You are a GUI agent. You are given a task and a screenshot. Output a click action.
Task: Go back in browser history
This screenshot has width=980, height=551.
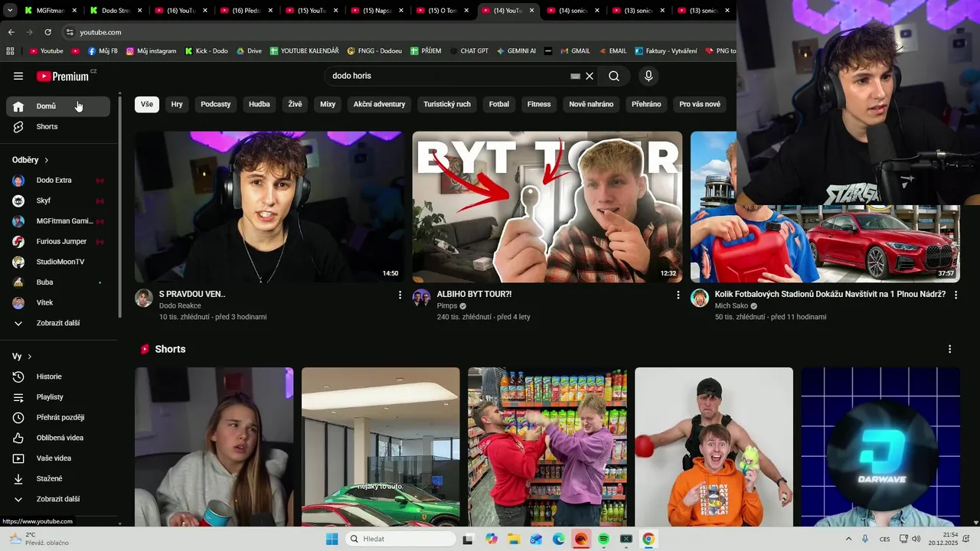pos(11,32)
